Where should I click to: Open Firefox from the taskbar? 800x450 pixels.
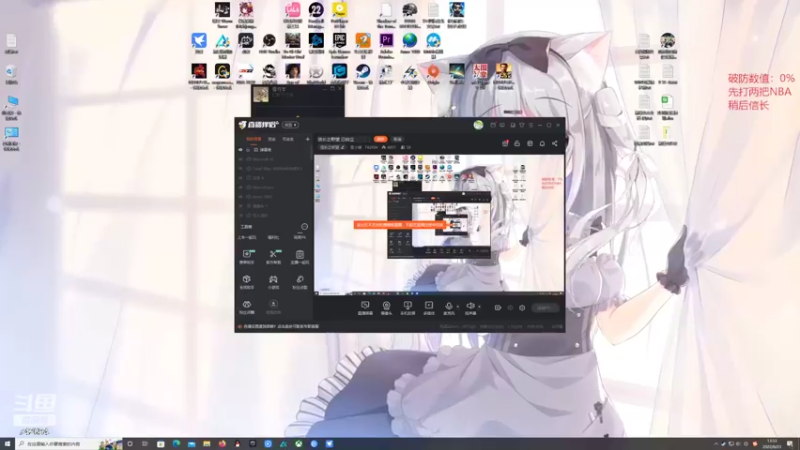click(x=222, y=444)
